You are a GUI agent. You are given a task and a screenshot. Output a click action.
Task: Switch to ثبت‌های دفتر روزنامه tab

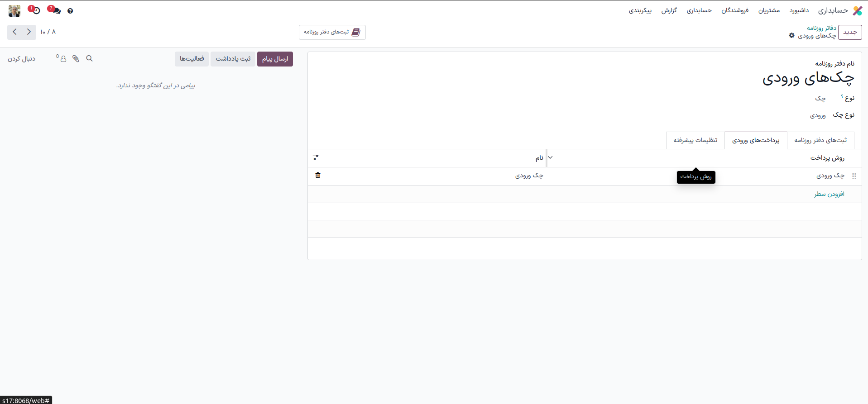pyautogui.click(x=820, y=140)
